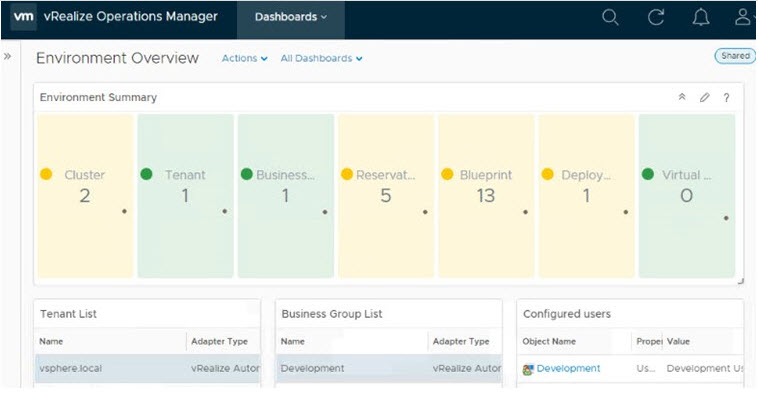Edit the Environment Summary widget with pencil
This screenshot has width=758, height=404.
[x=704, y=97]
